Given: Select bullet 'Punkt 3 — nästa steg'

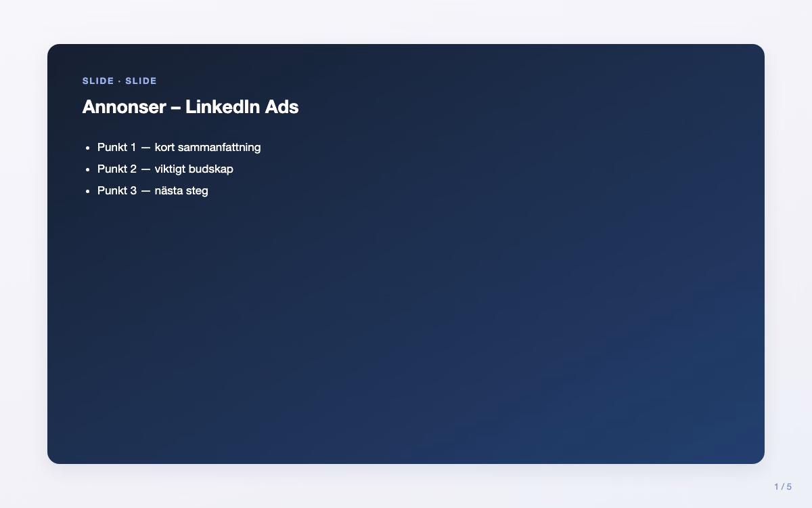Looking at the screenshot, I should (153, 190).
